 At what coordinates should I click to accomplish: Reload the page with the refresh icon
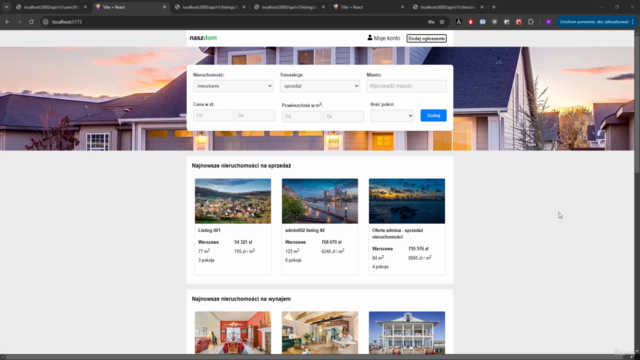(x=31, y=22)
